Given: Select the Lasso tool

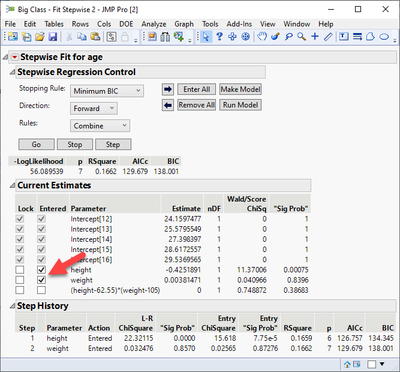Looking at the screenshot, I should (x=289, y=36).
